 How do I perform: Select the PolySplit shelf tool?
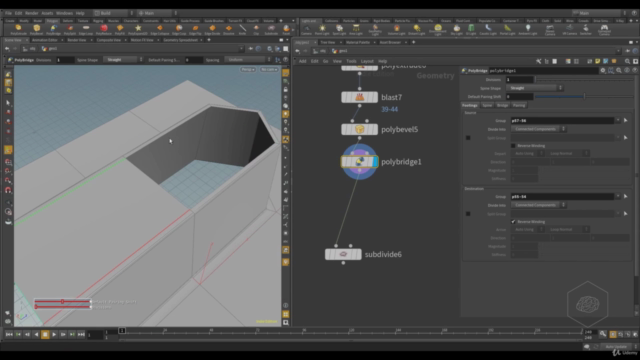coord(70,30)
